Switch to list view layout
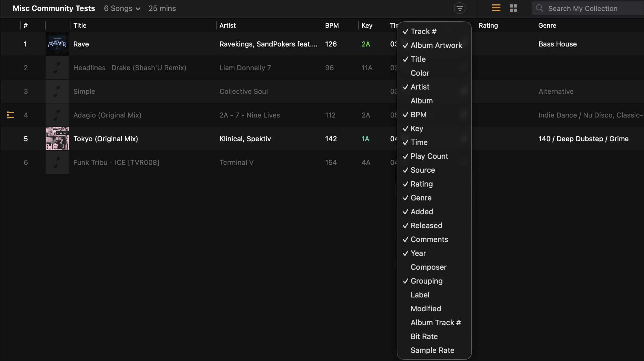Image resolution: width=644 pixels, height=361 pixels. (x=496, y=8)
